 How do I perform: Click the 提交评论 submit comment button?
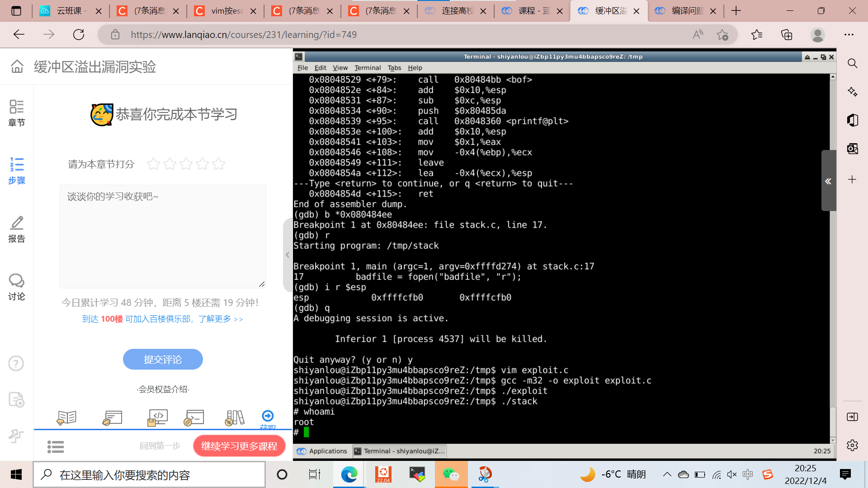tap(163, 359)
